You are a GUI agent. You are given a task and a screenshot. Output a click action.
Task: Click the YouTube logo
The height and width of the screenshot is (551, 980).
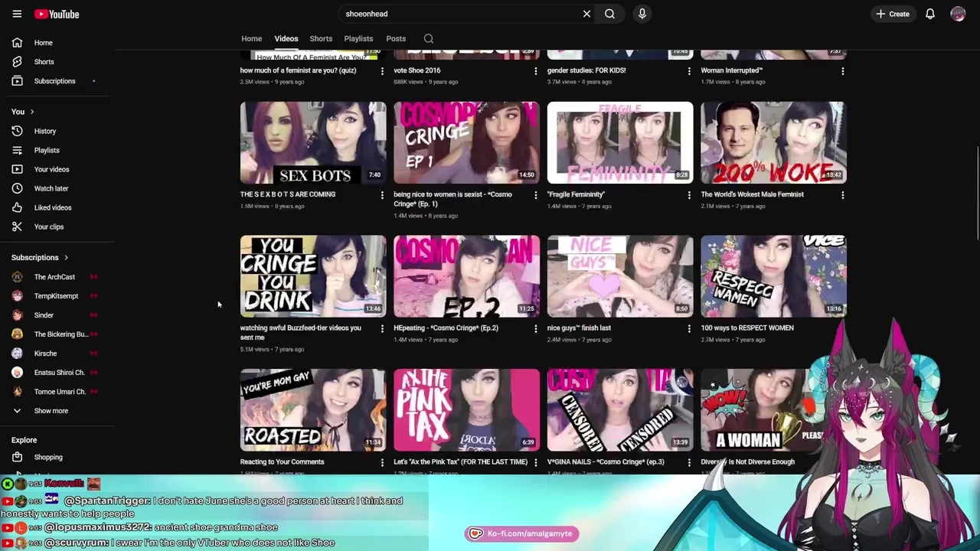pos(57,14)
